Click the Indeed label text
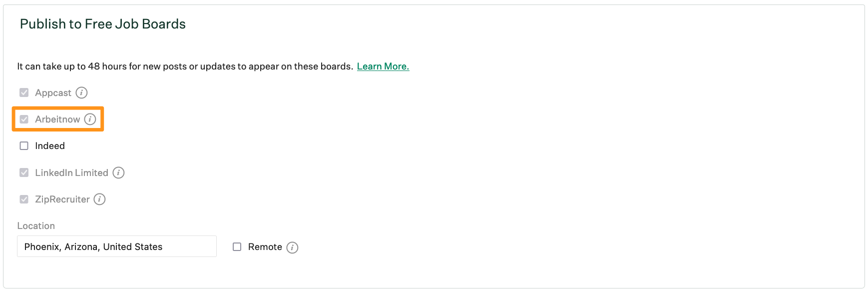868x291 pixels. coord(50,145)
